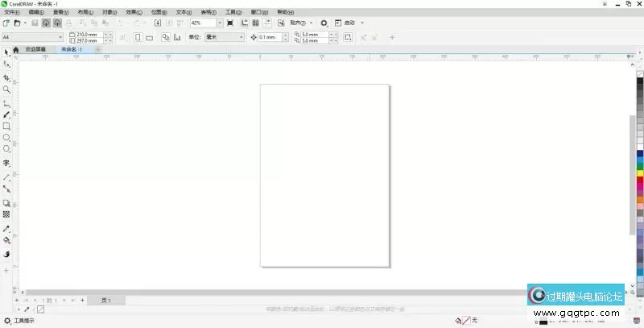Click the 页 1 page tab
The image size is (644, 328).
coord(105,300)
